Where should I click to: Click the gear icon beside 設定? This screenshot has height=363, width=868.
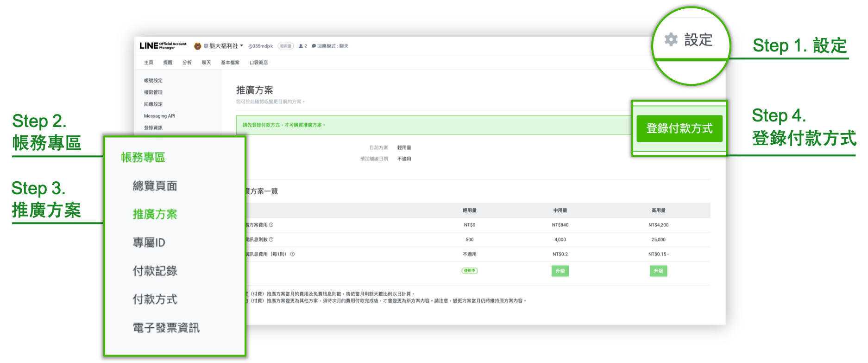tap(671, 40)
